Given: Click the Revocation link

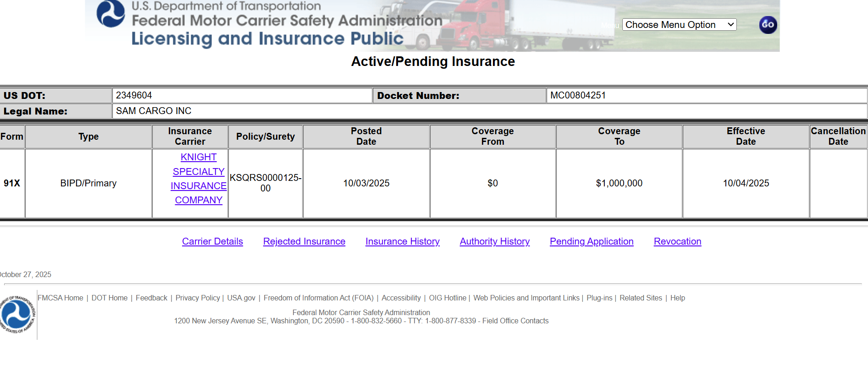Looking at the screenshot, I should (x=677, y=241).
